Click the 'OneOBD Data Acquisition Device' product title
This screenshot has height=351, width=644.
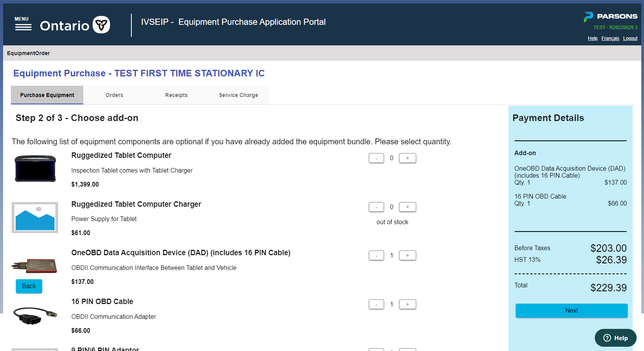pos(181,252)
